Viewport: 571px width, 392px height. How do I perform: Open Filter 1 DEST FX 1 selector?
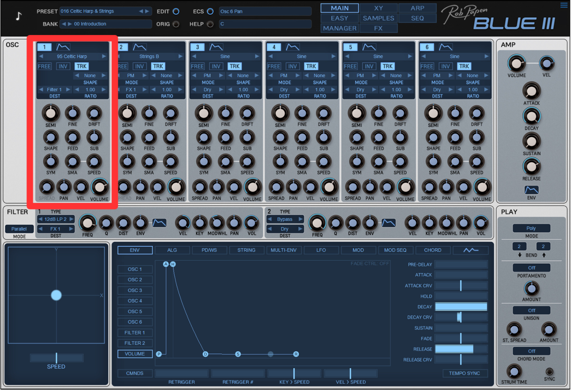55,229
